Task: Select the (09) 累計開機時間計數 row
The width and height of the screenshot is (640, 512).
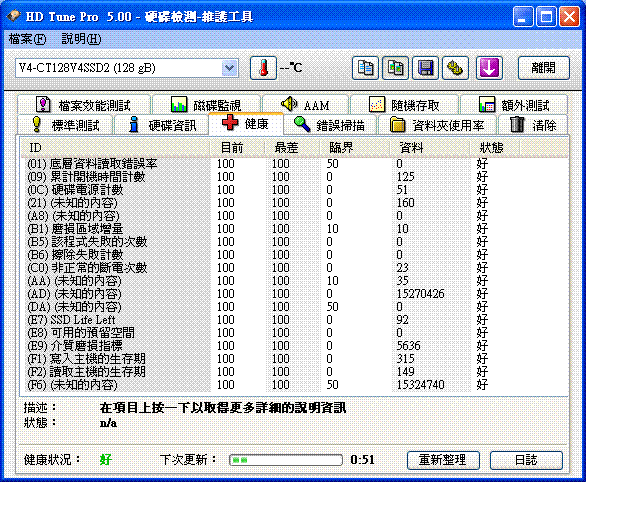Action: coord(294,177)
